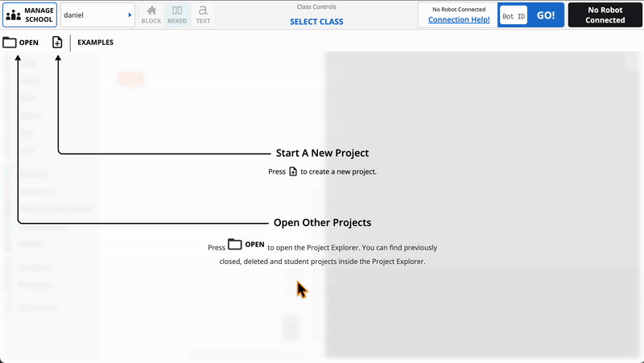This screenshot has height=363, width=644.
Task: Click the new-file icon in the instructions
Action: click(293, 171)
